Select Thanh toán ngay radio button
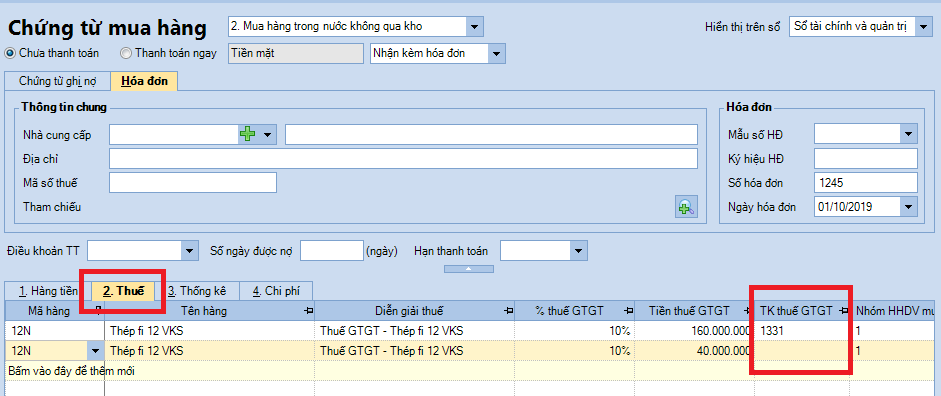 125,53
